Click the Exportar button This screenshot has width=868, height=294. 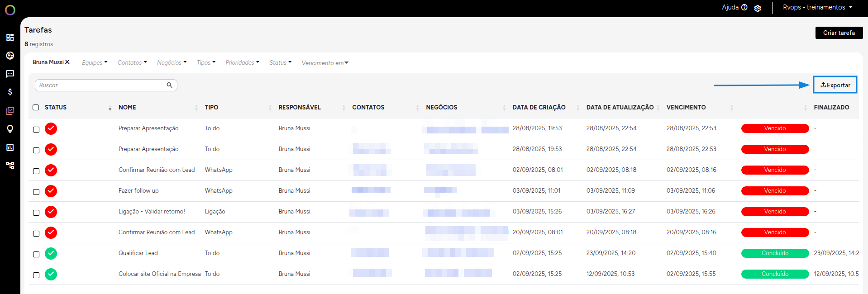click(x=835, y=85)
